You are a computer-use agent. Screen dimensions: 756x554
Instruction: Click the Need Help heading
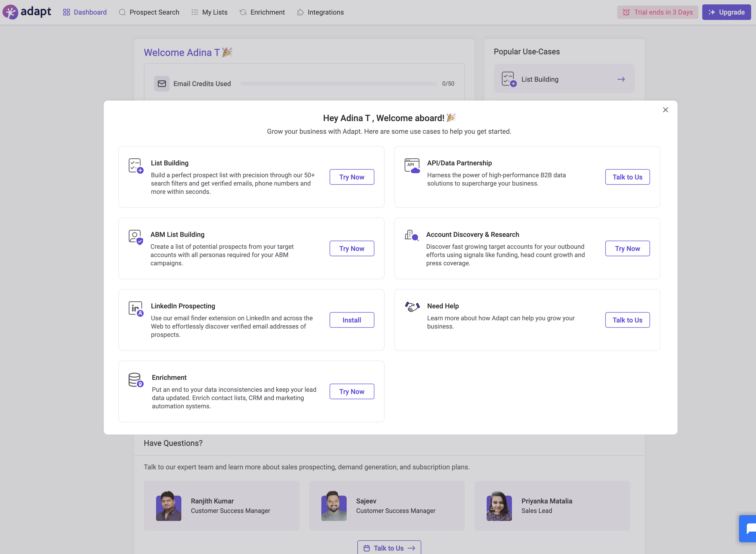tap(443, 306)
